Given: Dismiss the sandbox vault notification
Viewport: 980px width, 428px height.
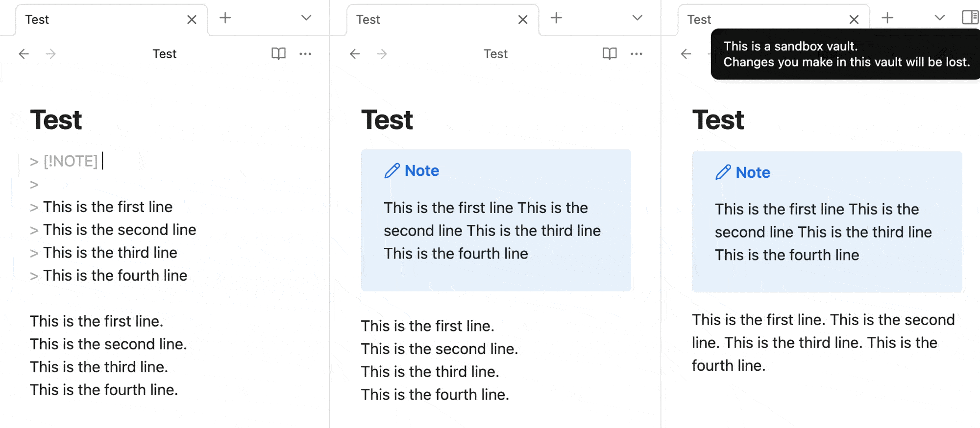Looking at the screenshot, I should (x=844, y=54).
